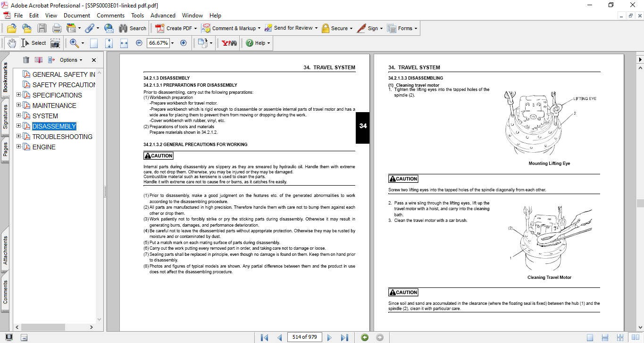This screenshot has width=644, height=343.
Task: Delete selected bookmark with trash icon
Action: pos(26,60)
